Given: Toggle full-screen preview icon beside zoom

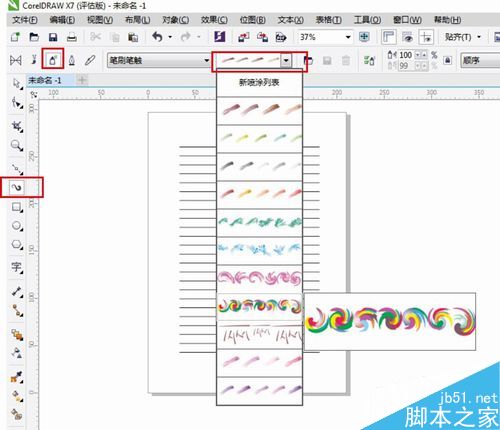Looking at the screenshot, I should pos(364,37).
